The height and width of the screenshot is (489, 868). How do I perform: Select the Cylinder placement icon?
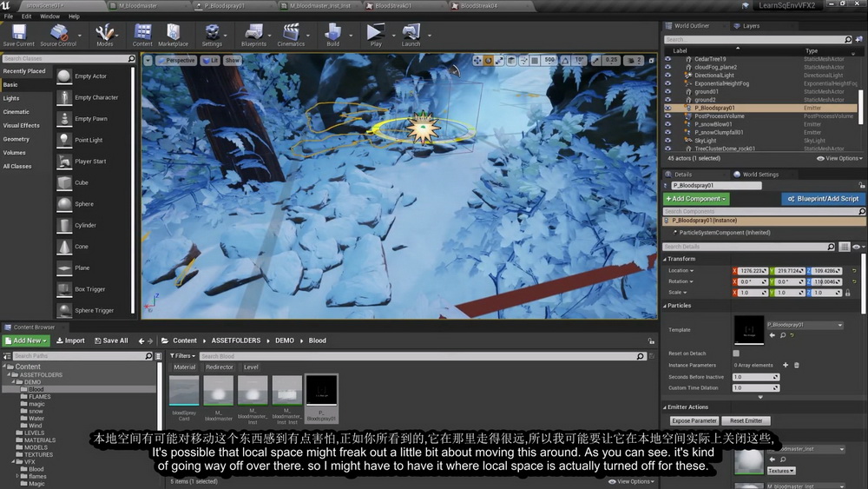pos(64,226)
